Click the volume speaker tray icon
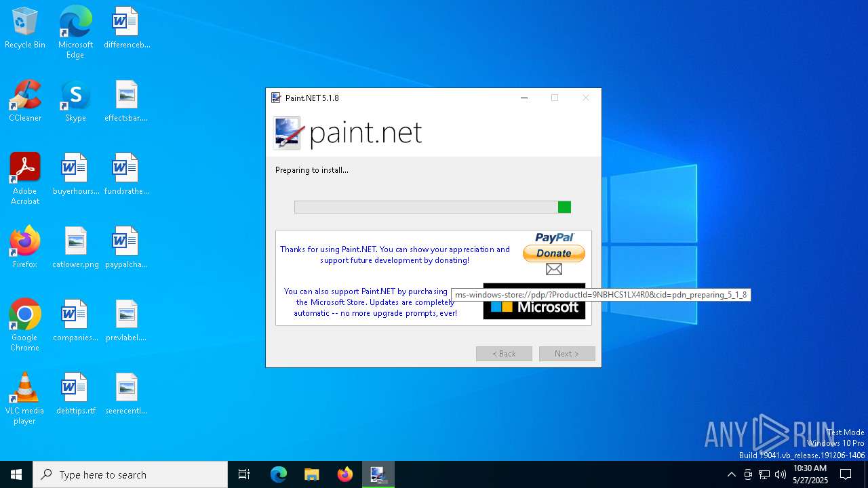868x488 pixels. coord(781,474)
